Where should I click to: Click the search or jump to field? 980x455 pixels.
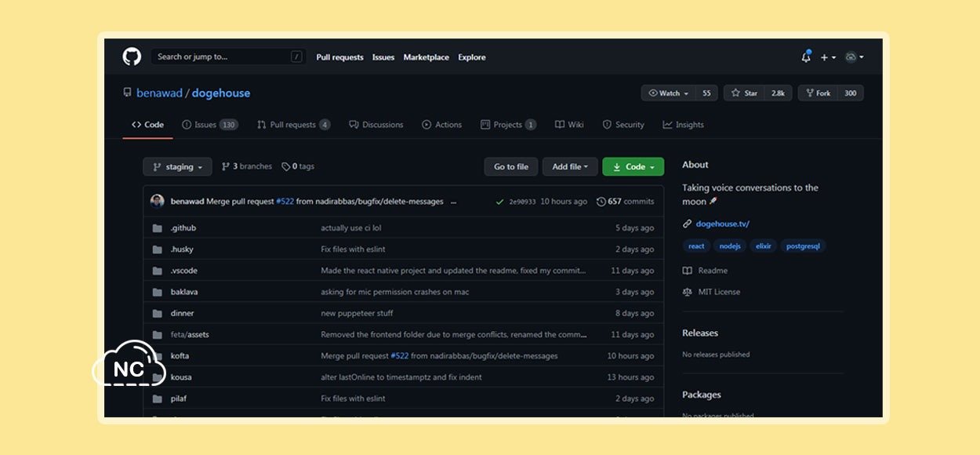[x=227, y=56]
